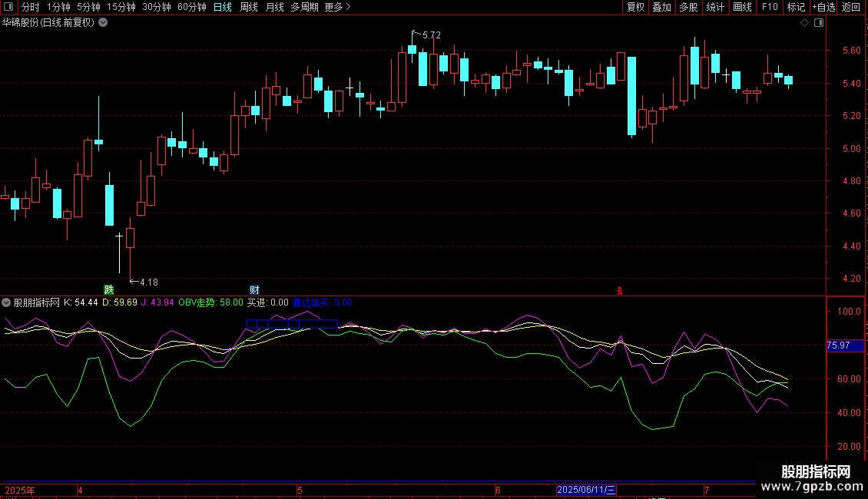Screen dimensions: 868x499
Task: Click the 2025/06/11/三 date marker
Action: tap(586, 490)
